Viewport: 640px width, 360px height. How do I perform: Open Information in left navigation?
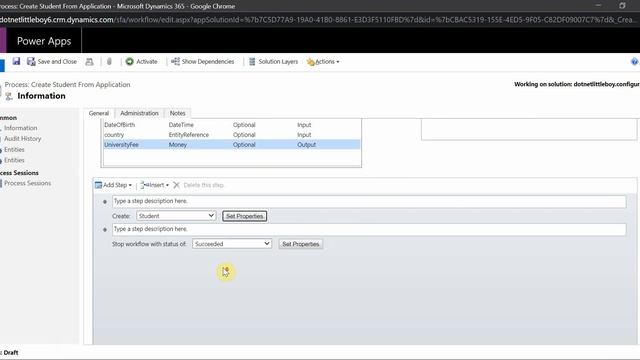(x=20, y=128)
